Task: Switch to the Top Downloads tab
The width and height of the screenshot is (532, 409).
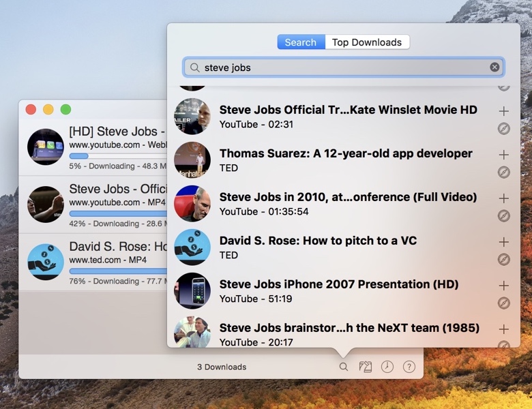Action: click(x=367, y=42)
